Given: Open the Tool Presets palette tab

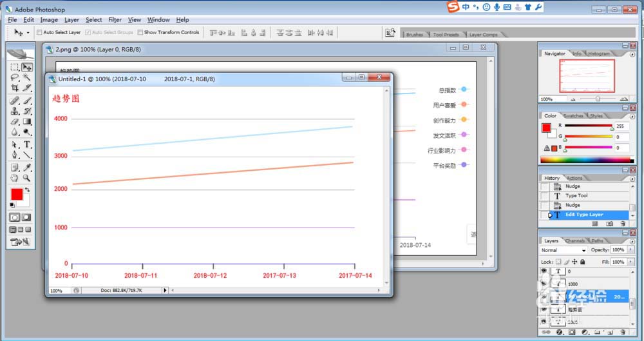Looking at the screenshot, I should pos(446,35).
